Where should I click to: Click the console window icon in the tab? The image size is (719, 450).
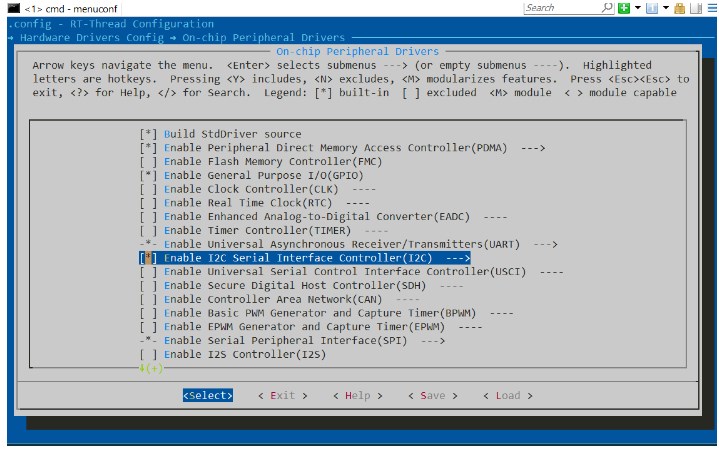[x=14, y=8]
